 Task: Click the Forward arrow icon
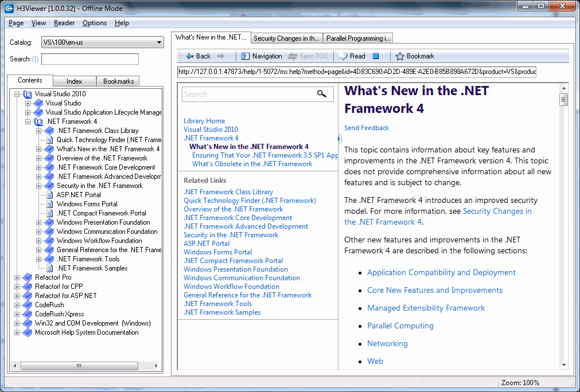[x=221, y=56]
